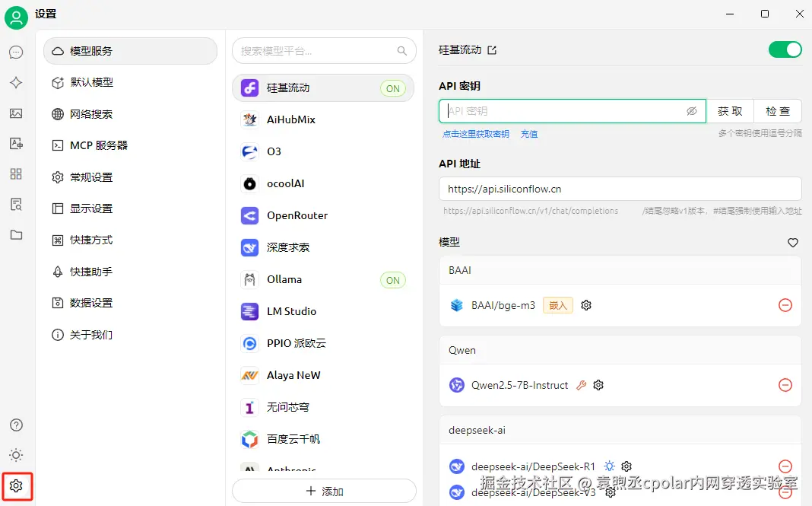
Task: Select the PPIO 派欧云 provider
Action: [x=323, y=344]
